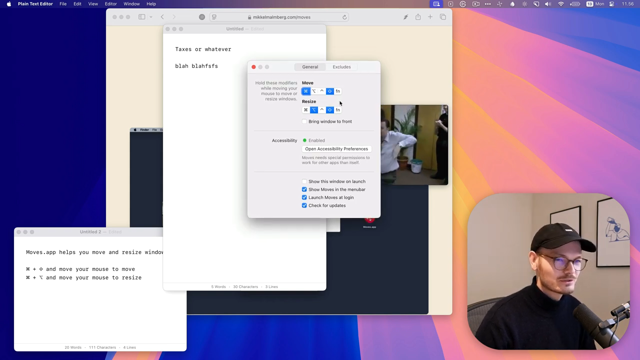Click the three dots icon in menu bar
Image resolution: width=640 pixels, height=360 pixels.
tap(488, 4)
